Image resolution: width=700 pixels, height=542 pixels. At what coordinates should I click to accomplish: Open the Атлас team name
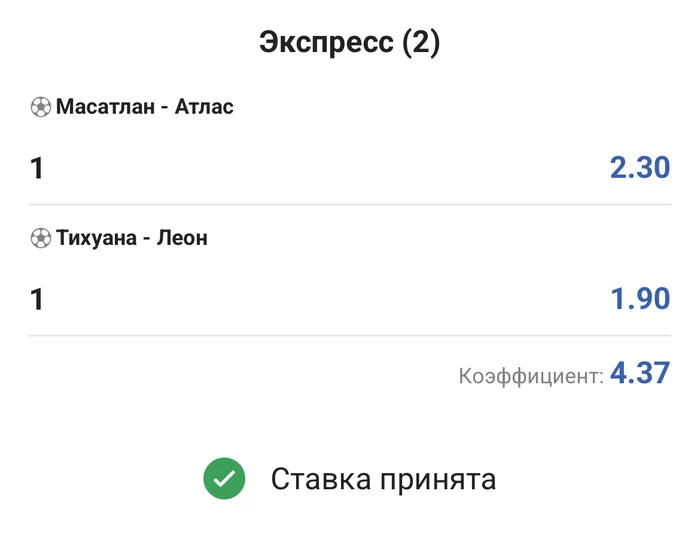point(204,107)
